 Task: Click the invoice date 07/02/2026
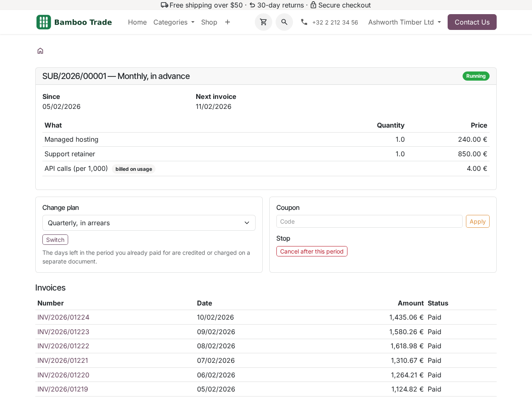point(216,360)
